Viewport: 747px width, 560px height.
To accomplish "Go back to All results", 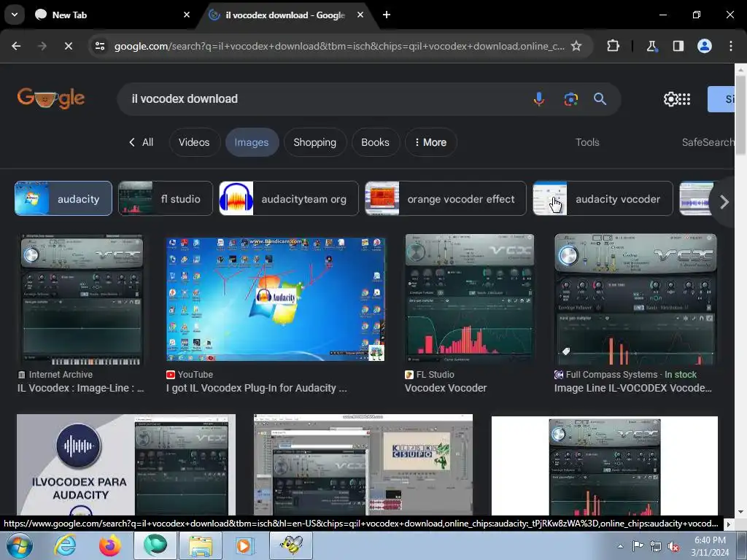I will [141, 142].
